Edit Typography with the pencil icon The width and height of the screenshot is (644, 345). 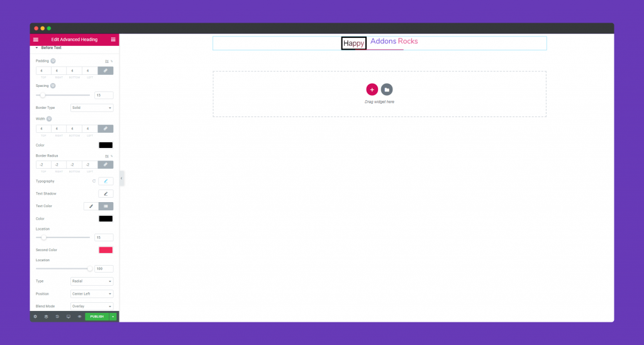[x=106, y=181]
